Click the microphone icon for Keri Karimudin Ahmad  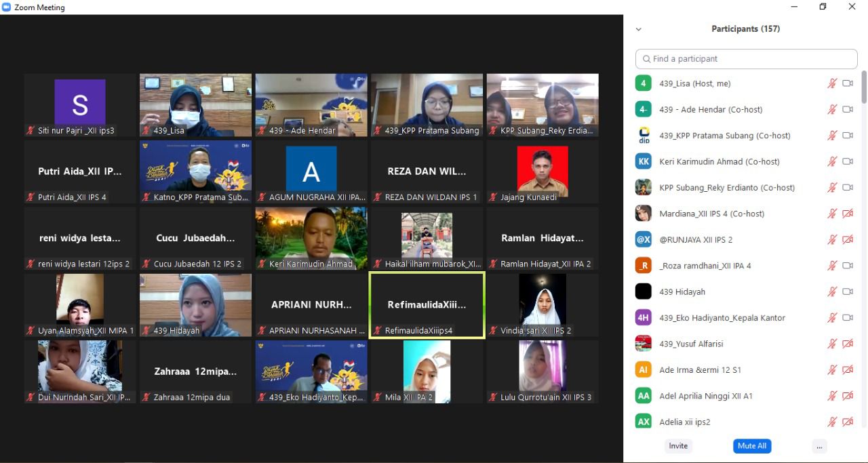[832, 161]
